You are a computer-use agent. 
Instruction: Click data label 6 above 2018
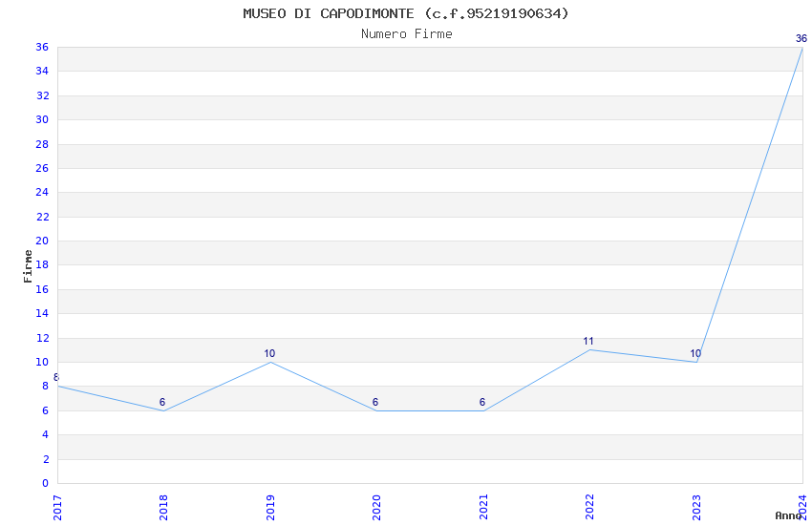coord(162,402)
